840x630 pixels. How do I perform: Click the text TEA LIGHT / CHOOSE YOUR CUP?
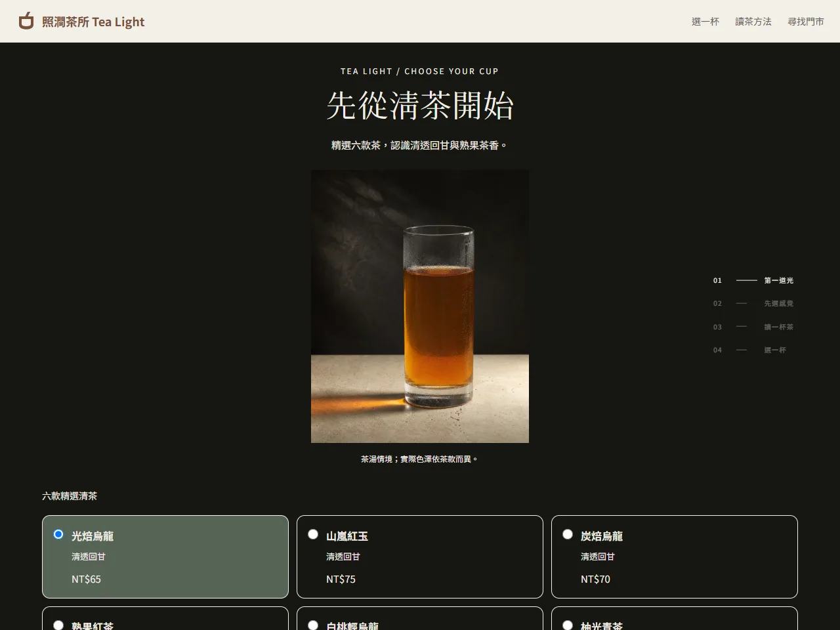click(x=420, y=71)
